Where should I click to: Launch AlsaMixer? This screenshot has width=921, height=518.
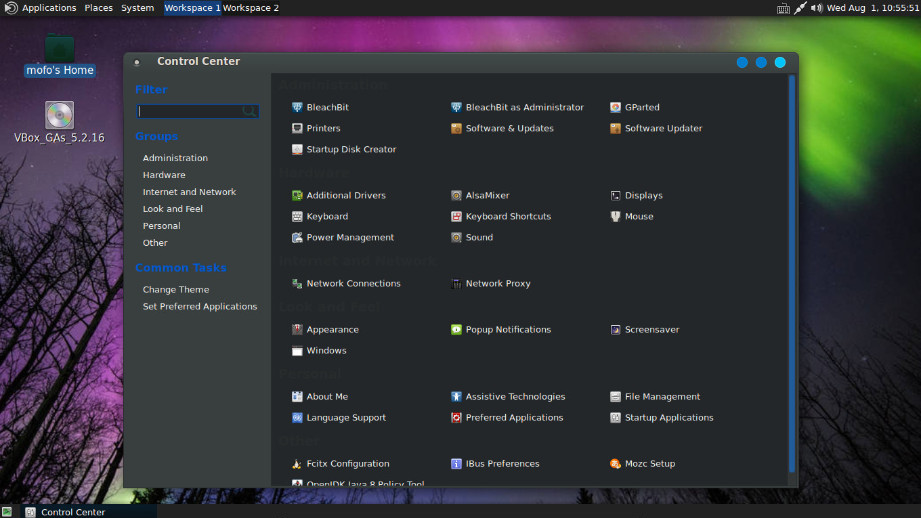tap(480, 196)
